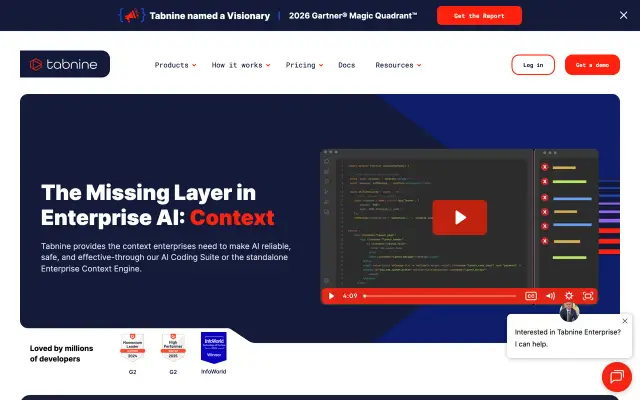This screenshot has width=640, height=400.
Task: Expand the Resources menu
Action: tap(398, 65)
